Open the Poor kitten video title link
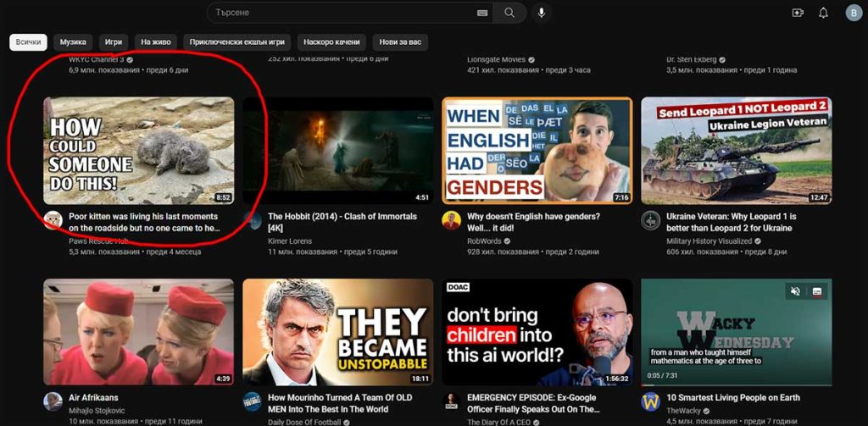Image resolution: width=868 pixels, height=426 pixels. coord(144,222)
